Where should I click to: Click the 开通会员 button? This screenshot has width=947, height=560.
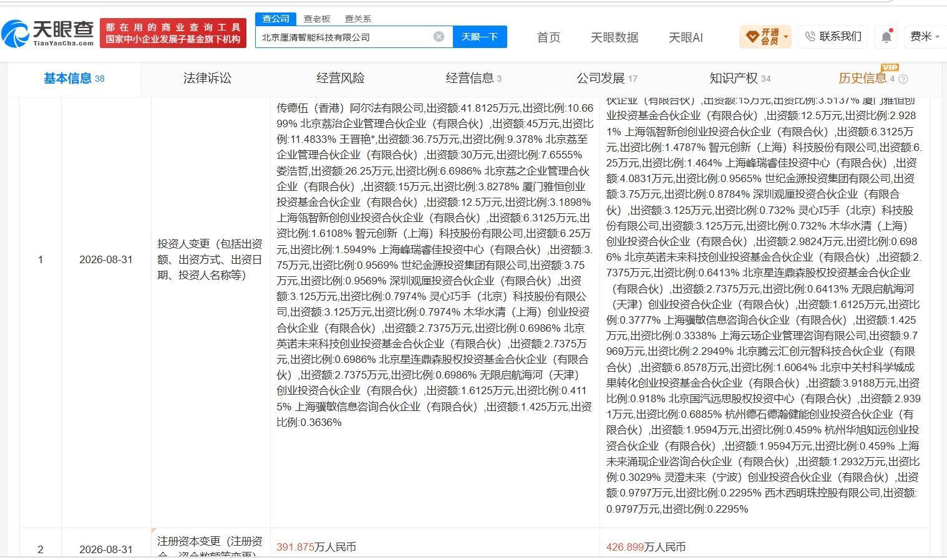(x=765, y=36)
